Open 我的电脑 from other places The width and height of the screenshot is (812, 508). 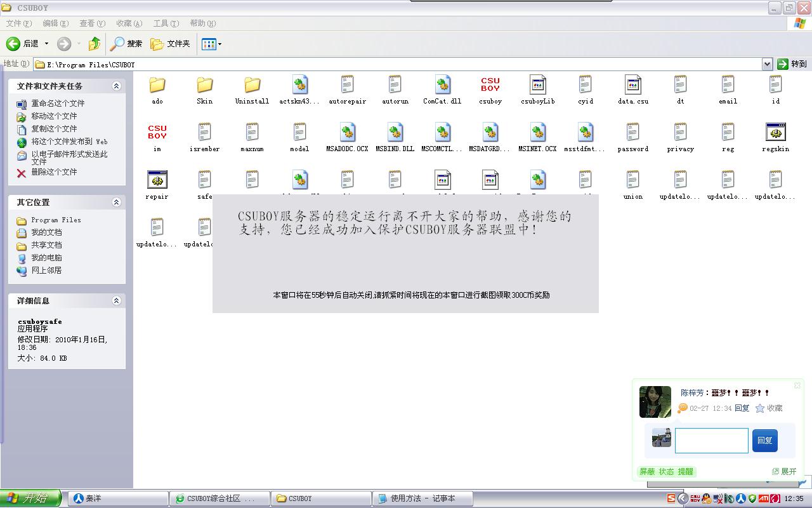[x=46, y=258]
